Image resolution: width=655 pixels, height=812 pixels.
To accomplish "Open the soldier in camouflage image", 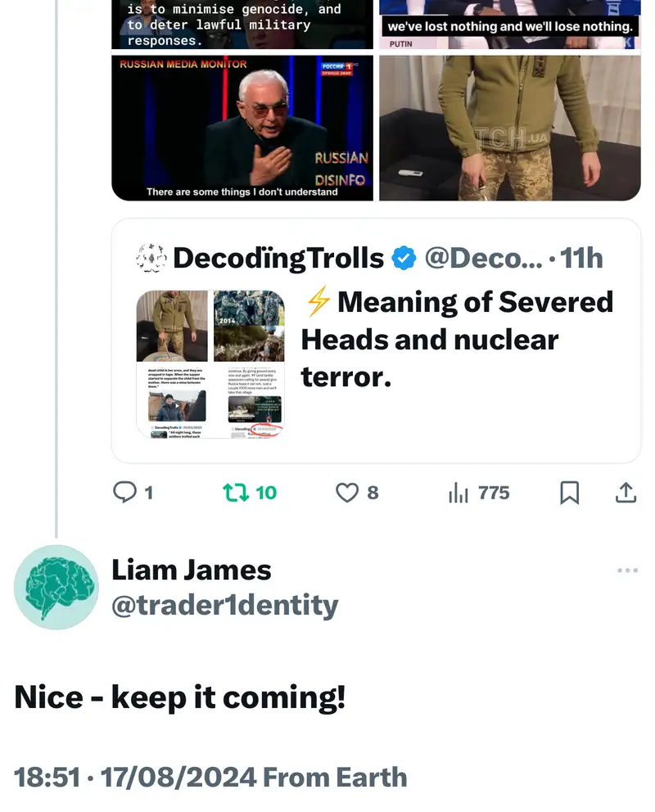I will point(509,127).
